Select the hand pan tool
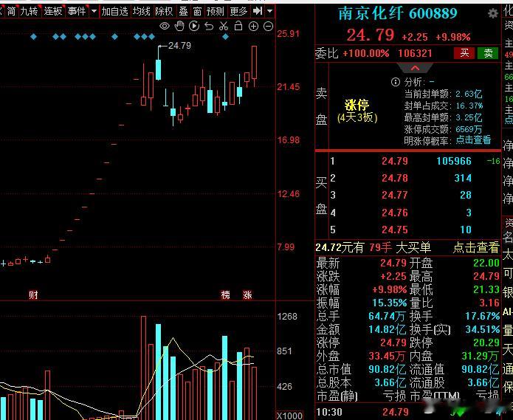The height and width of the screenshot is (420, 513). click(x=179, y=26)
